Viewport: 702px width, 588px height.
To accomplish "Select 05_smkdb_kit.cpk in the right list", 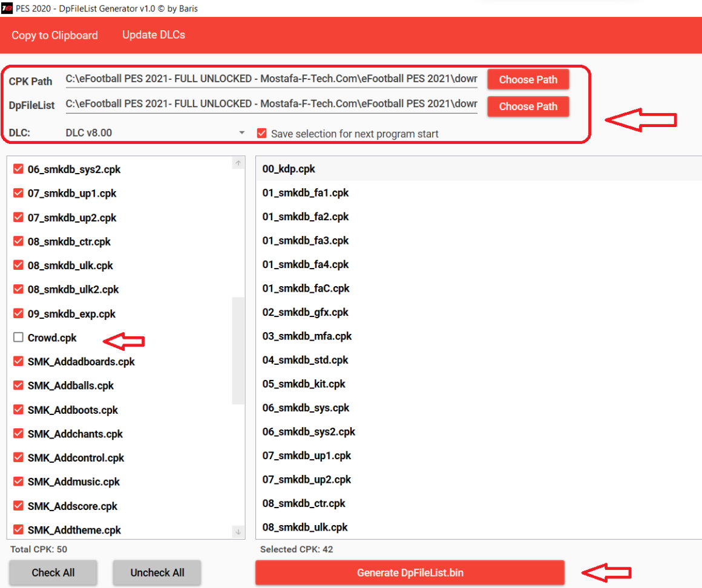I will coord(304,384).
